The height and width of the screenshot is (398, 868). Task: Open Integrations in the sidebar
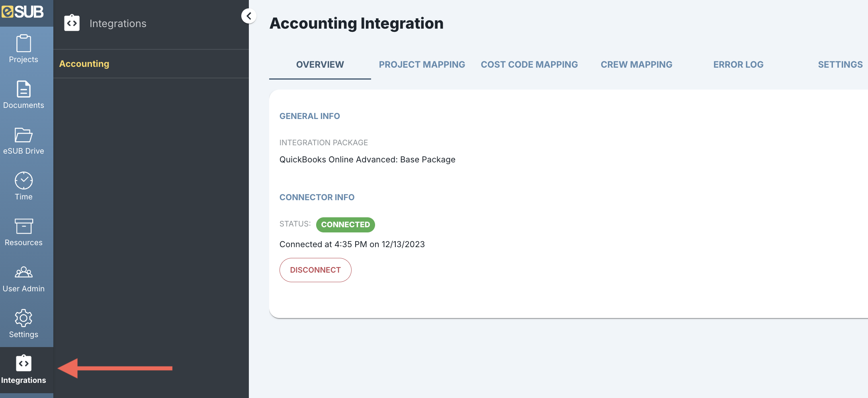(x=23, y=370)
